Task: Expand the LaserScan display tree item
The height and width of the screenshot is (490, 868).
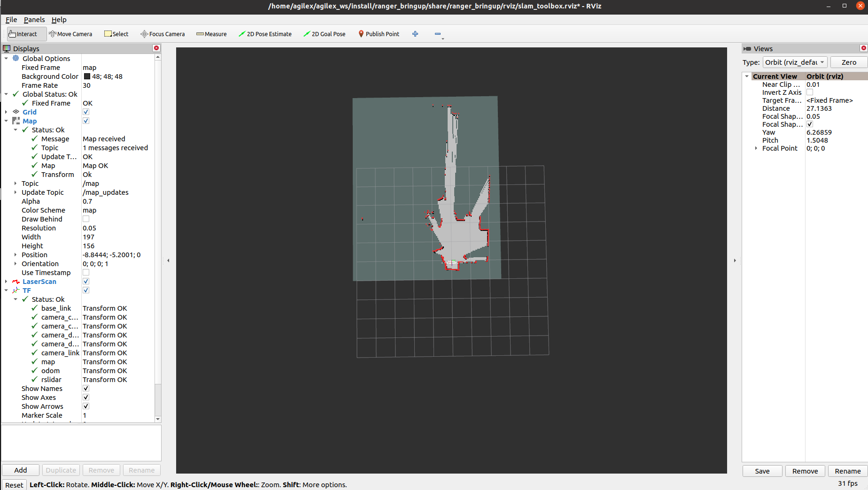Action: point(6,282)
